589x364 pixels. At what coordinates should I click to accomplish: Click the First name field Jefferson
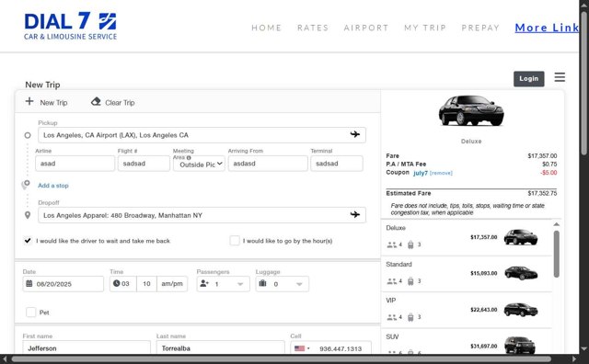pyautogui.click(x=87, y=347)
